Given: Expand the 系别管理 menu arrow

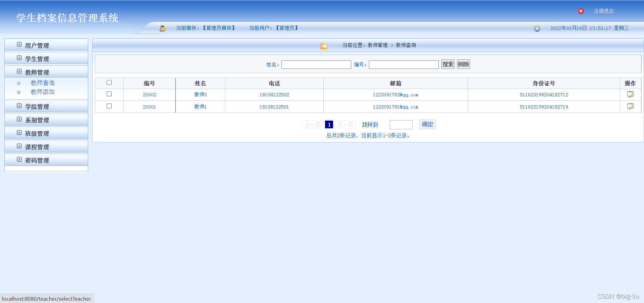Looking at the screenshot, I should tap(19, 119).
